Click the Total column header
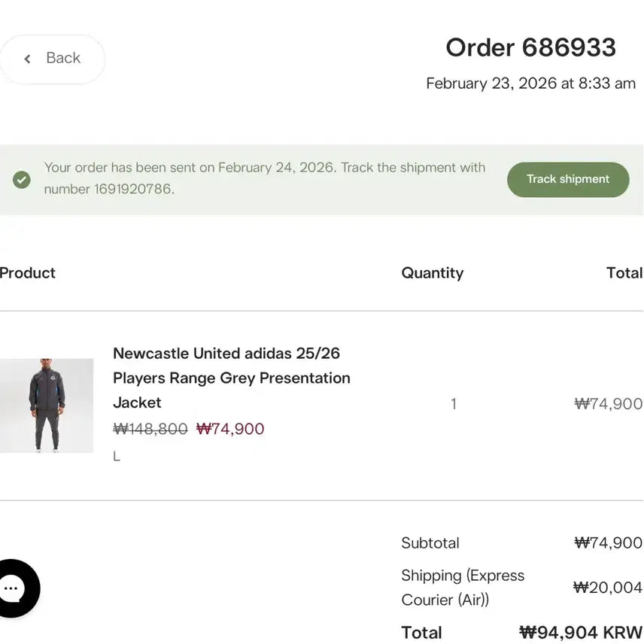Image resolution: width=644 pixels, height=644 pixels. [624, 273]
